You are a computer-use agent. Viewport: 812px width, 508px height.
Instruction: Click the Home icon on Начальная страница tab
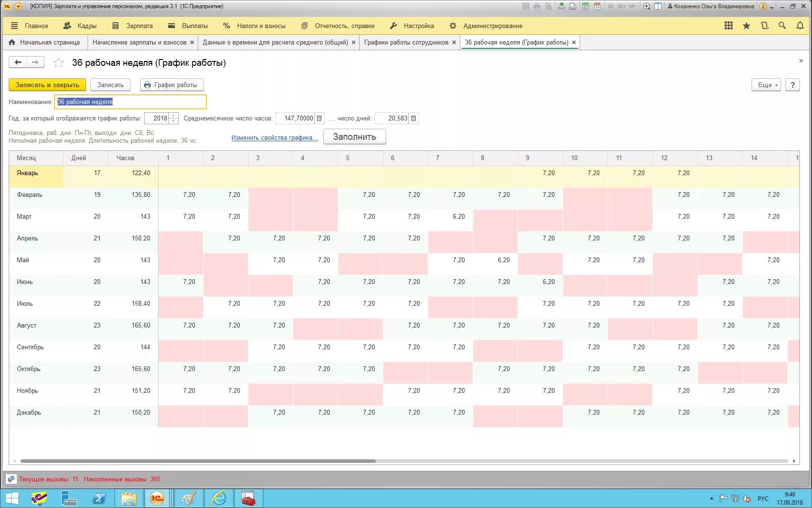[x=12, y=43]
